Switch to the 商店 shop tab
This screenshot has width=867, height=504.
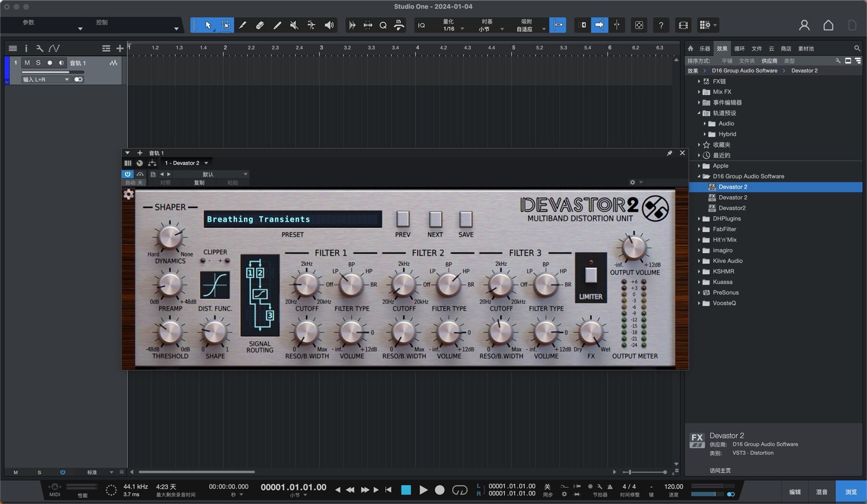tap(786, 49)
